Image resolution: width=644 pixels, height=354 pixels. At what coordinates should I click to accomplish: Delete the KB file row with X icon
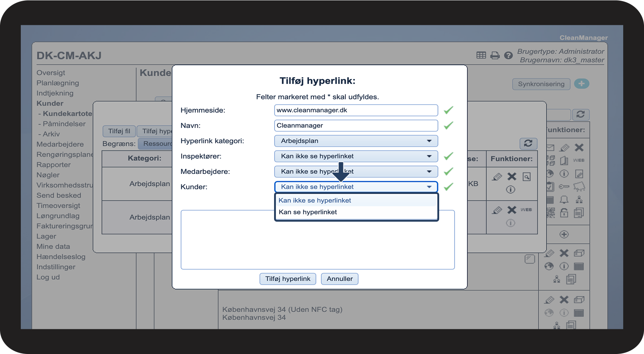512,176
